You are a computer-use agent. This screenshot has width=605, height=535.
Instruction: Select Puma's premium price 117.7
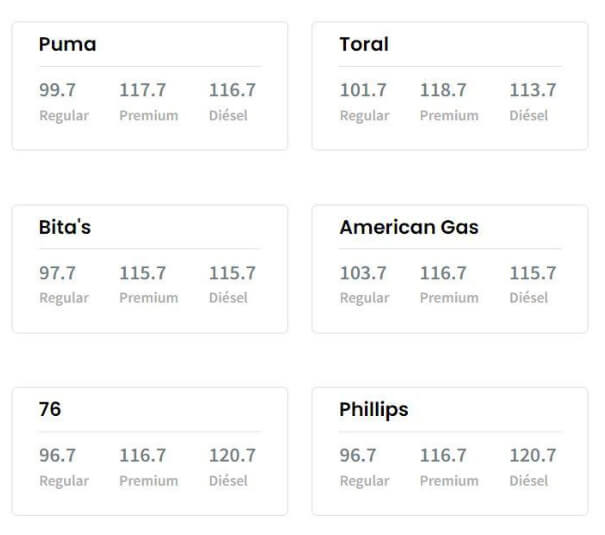tap(143, 90)
